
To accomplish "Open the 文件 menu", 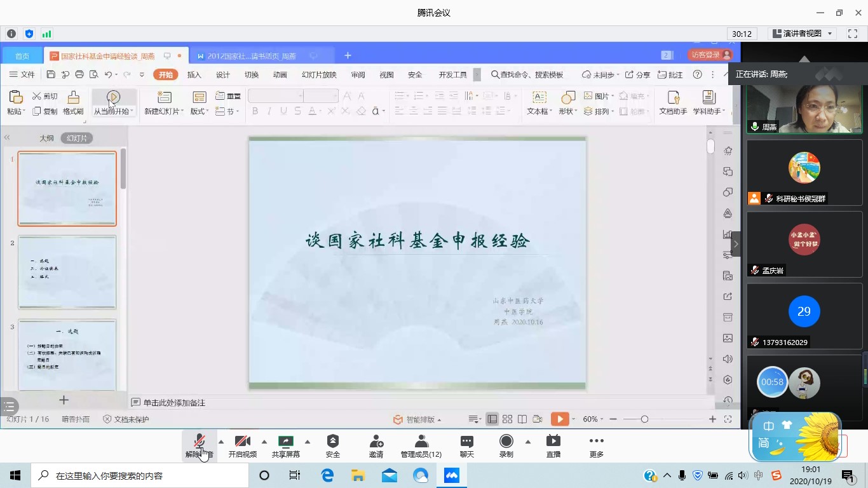I will (22, 75).
